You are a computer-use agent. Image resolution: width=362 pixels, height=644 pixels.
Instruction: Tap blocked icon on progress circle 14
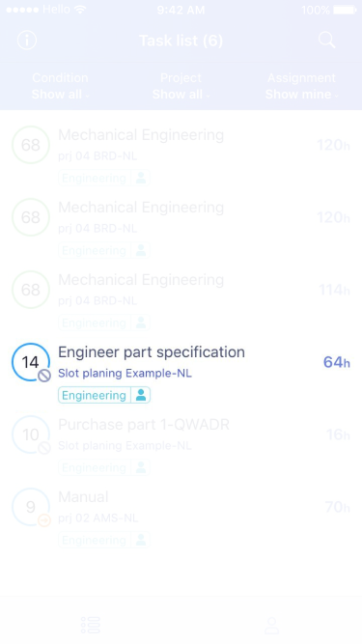tap(44, 375)
